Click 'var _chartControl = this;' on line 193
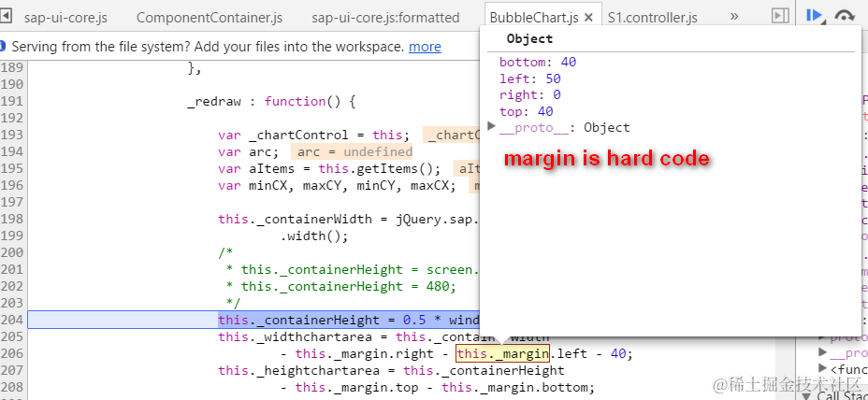Screen dimensions: 868x400 314,136
